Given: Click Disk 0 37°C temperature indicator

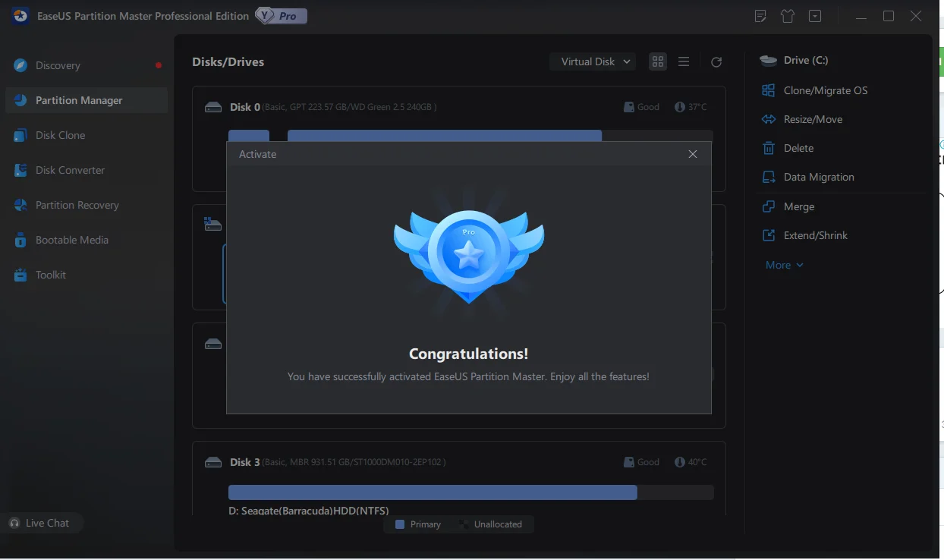Looking at the screenshot, I should coord(691,107).
